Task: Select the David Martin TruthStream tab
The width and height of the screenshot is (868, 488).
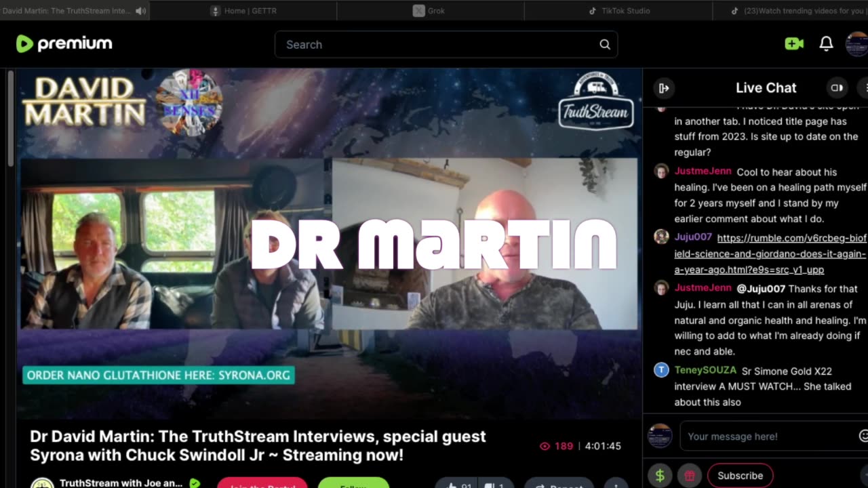Action: click(x=75, y=11)
